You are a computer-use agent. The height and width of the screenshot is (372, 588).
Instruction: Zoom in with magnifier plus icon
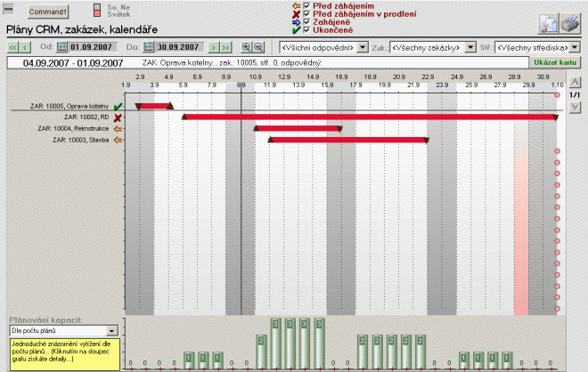(247, 47)
